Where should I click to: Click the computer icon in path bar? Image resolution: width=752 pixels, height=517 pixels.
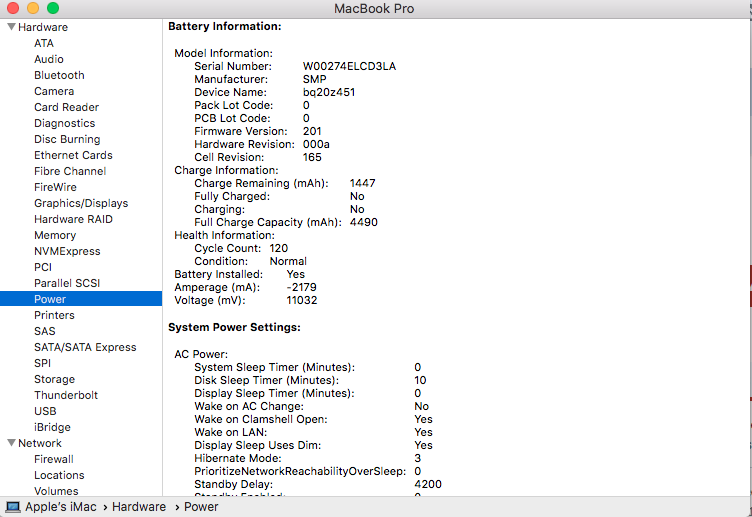tap(12, 507)
